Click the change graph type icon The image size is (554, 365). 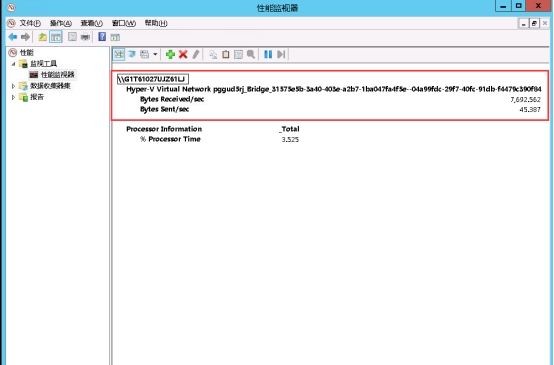pyautogui.click(x=145, y=54)
